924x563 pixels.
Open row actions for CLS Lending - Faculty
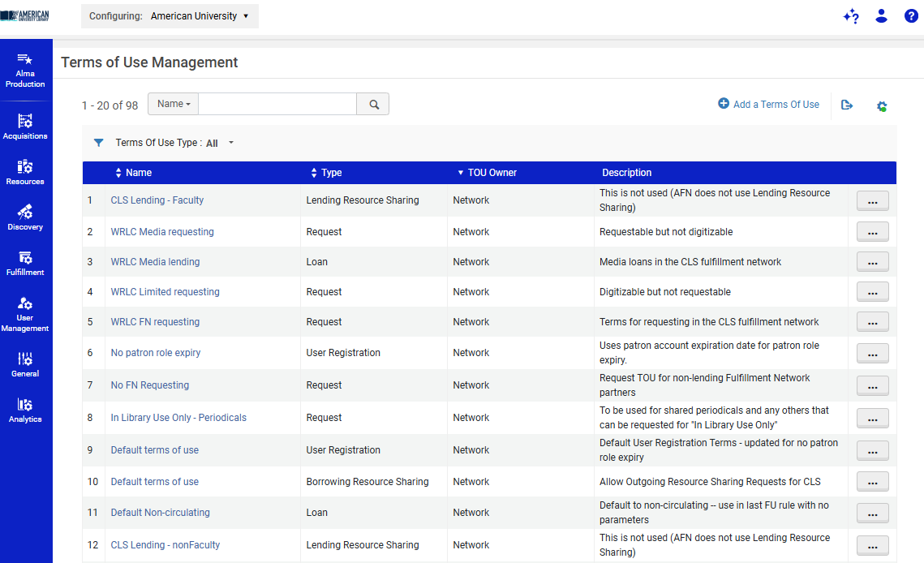click(872, 200)
